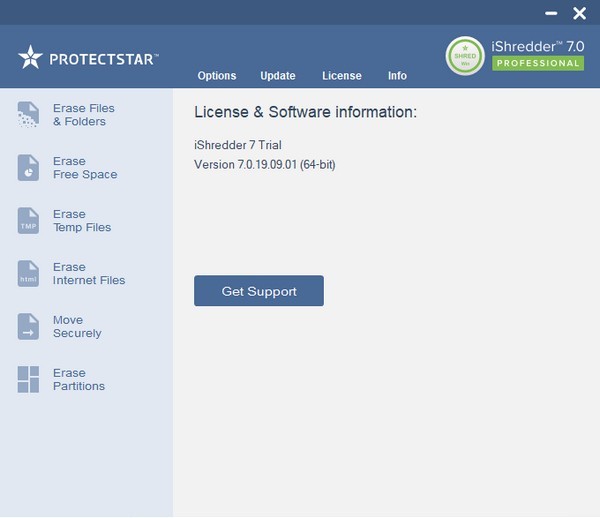Select the Move Securely label
Viewport: 600px width, 518px height.
77,327
